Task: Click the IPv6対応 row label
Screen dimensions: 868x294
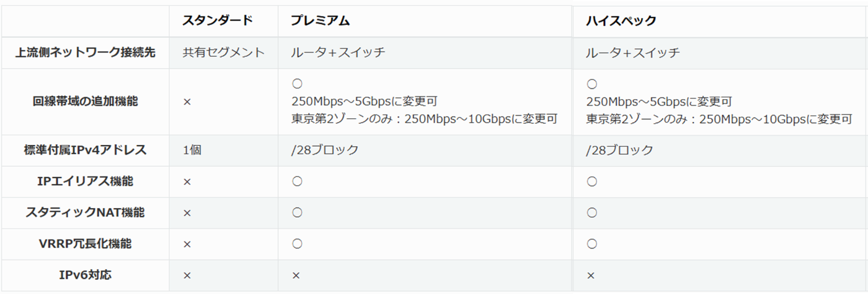Action: 85,275
